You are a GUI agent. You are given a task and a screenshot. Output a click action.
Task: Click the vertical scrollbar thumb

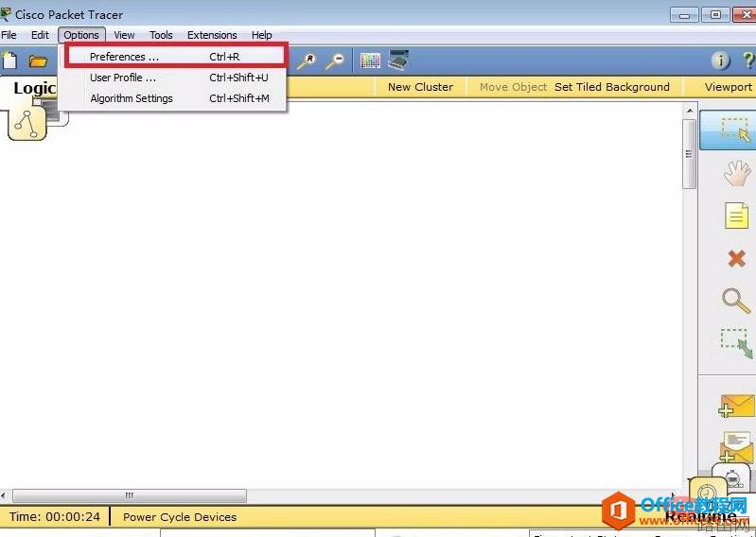click(x=690, y=154)
